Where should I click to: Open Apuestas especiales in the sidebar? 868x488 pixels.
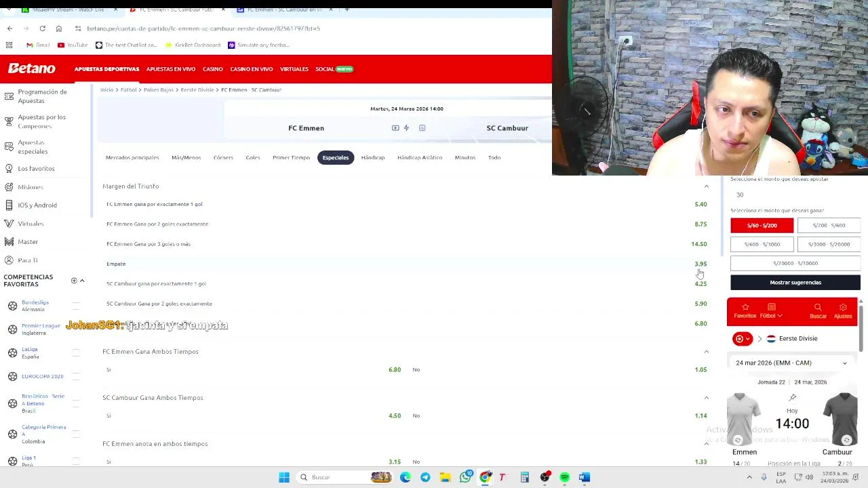pos(33,146)
